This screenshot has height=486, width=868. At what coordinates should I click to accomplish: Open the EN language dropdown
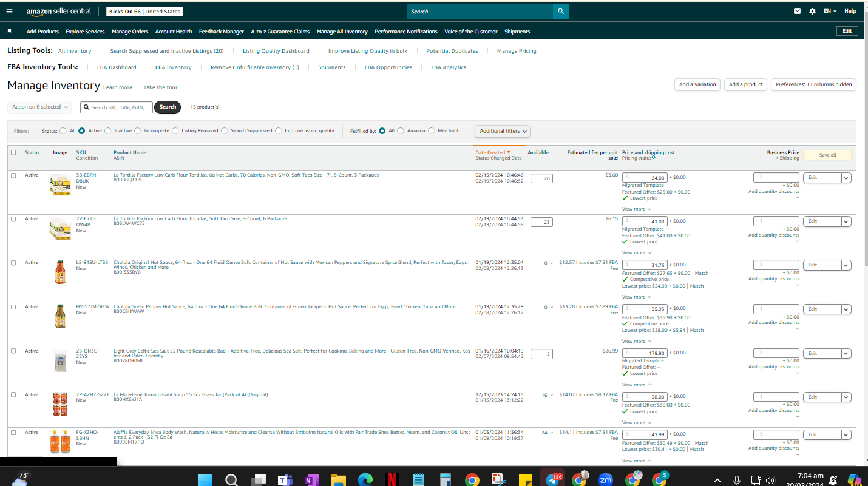point(830,11)
